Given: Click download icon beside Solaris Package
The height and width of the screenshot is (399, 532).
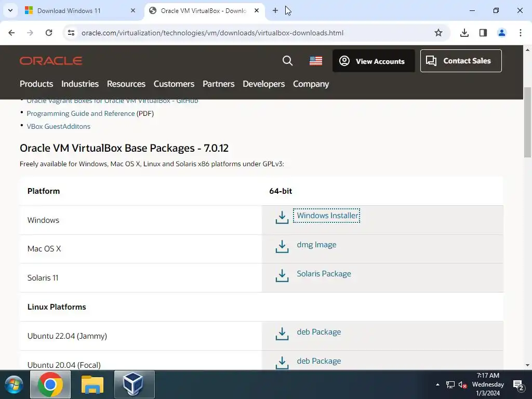Looking at the screenshot, I should pyautogui.click(x=282, y=275).
